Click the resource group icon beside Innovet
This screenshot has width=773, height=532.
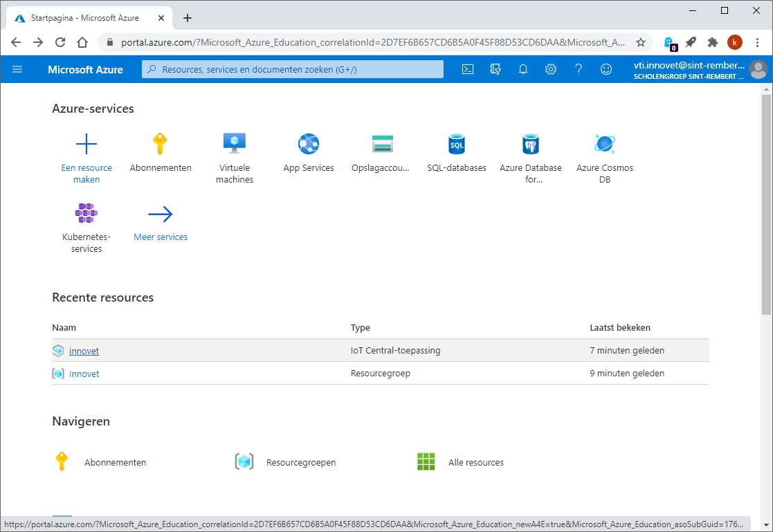click(58, 374)
